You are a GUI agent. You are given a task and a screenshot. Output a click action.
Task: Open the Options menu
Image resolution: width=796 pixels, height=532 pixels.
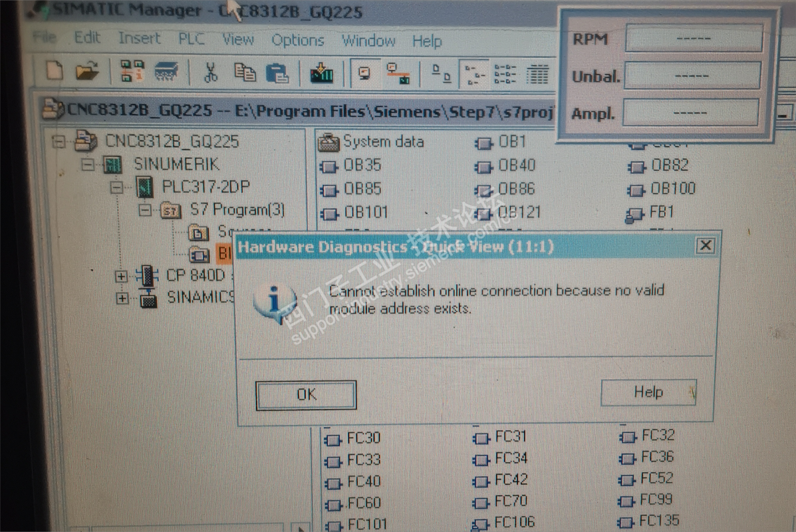point(298,40)
